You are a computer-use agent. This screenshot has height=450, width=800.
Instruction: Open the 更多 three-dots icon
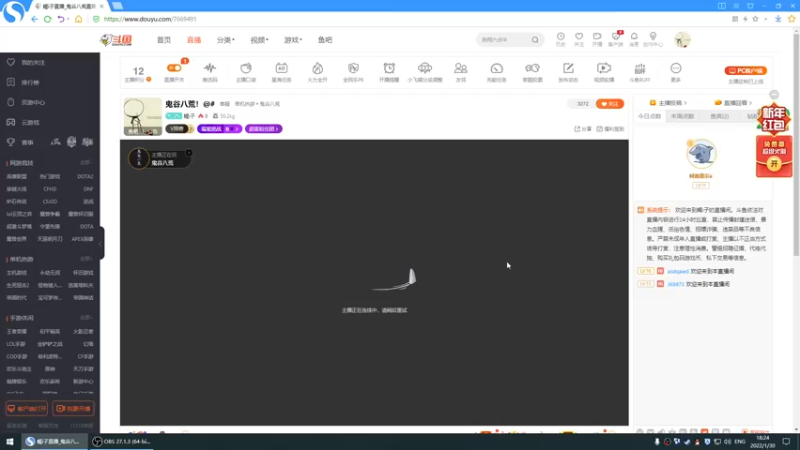[676, 68]
